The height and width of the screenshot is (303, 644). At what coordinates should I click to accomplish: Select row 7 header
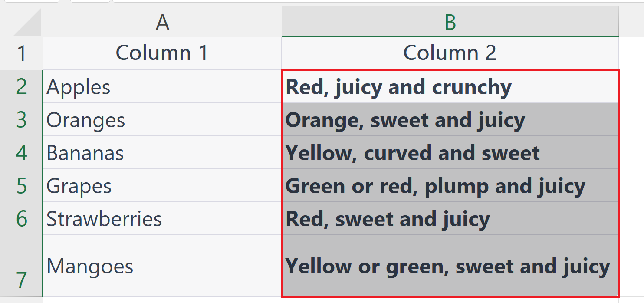tap(21, 266)
